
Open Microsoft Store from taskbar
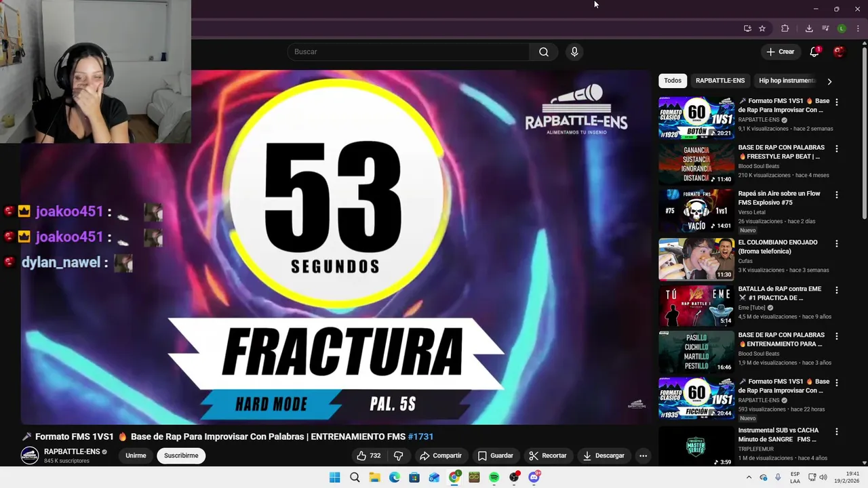414,477
